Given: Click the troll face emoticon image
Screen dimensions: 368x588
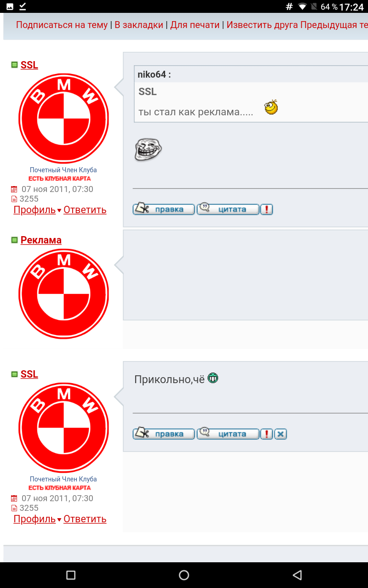Looking at the screenshot, I should point(148,149).
